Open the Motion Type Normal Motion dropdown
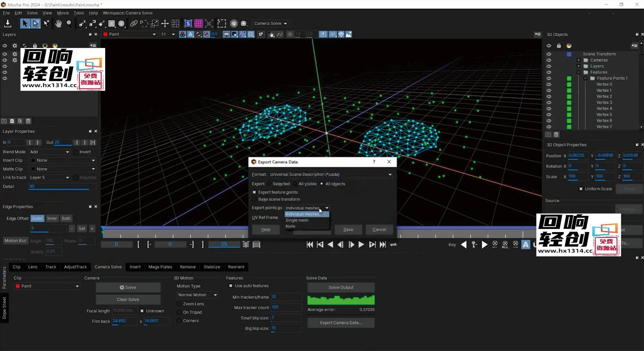The width and height of the screenshot is (644, 351). click(x=197, y=295)
